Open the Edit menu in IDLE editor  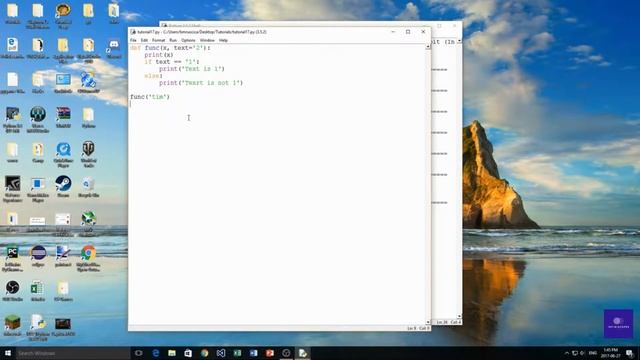(x=144, y=40)
